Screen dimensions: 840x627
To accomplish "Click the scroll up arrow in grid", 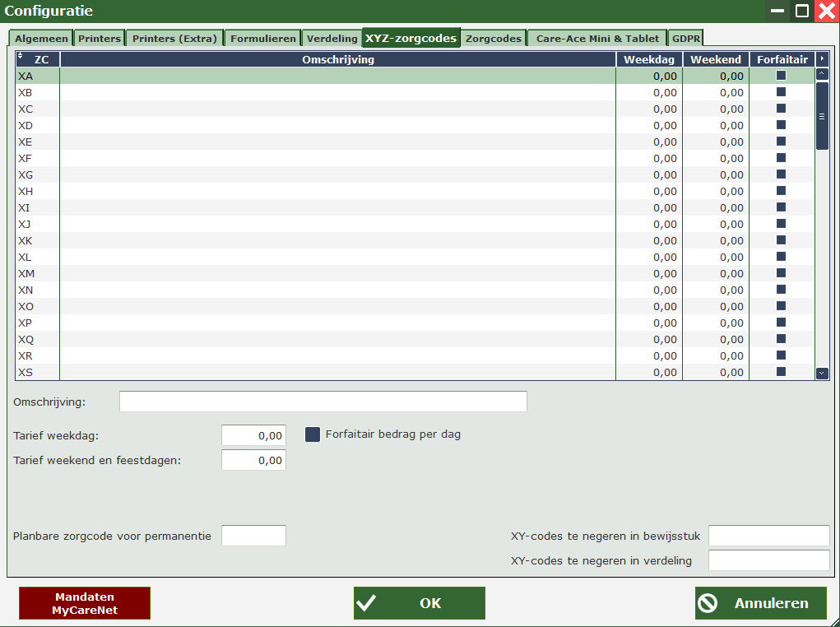I will pyautogui.click(x=822, y=74).
